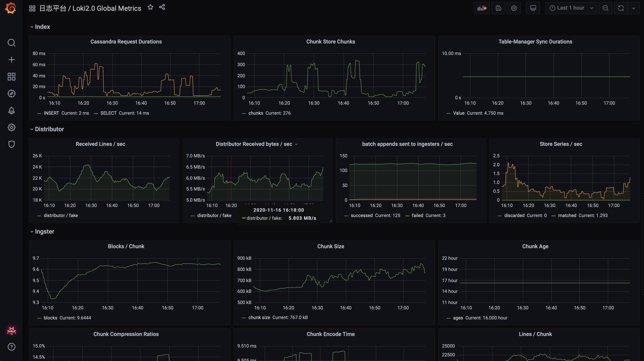Open Cassandra Request Durations panel title menu
The width and height of the screenshot is (644, 361).
pyautogui.click(x=126, y=42)
